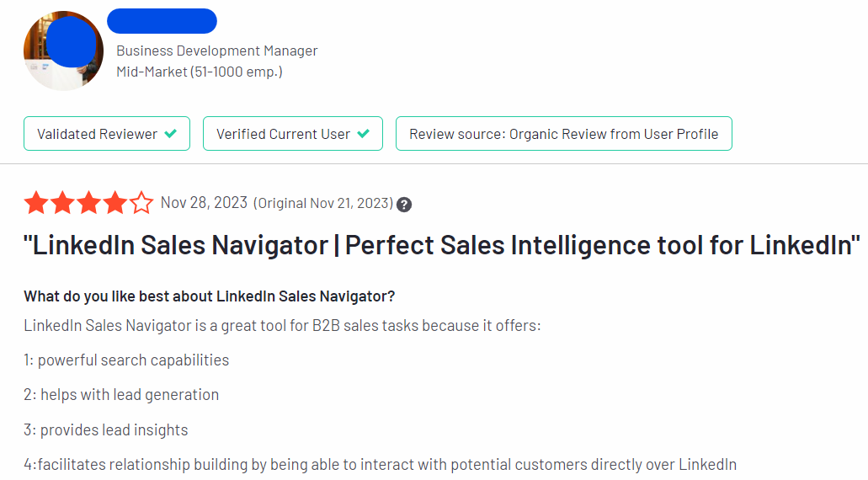This screenshot has width=868, height=480.
Task: Click the Verified Current User checkmark icon
Action: point(364,134)
